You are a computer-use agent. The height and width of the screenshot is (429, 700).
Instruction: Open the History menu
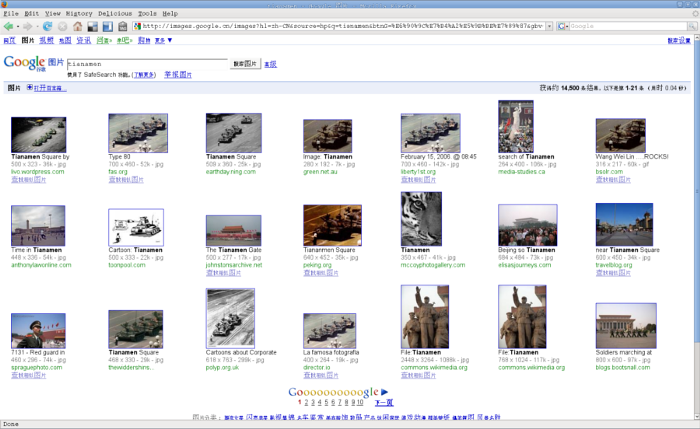coord(79,14)
